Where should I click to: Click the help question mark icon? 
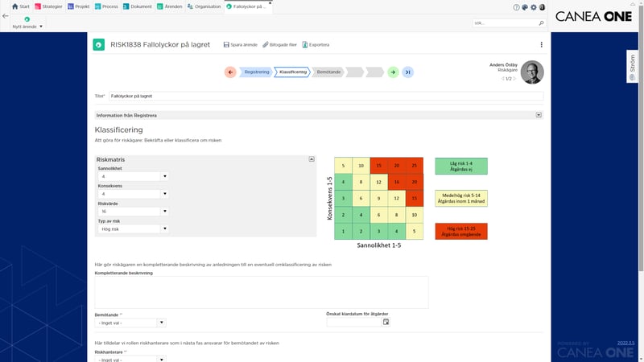point(516,7)
